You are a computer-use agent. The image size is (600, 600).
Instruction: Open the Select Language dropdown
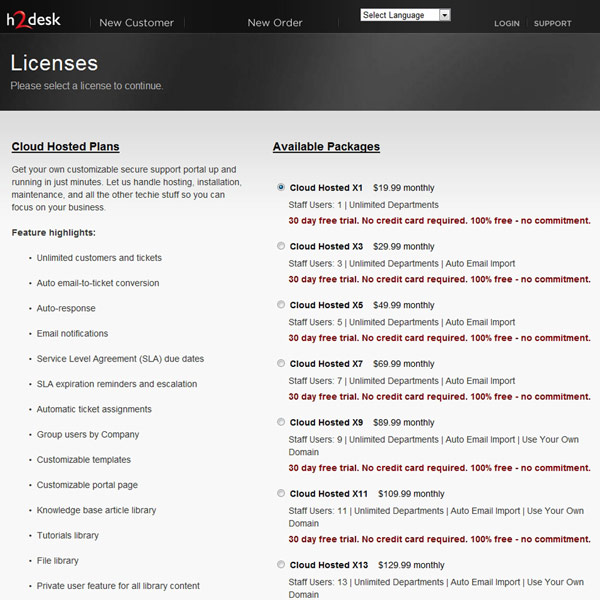coord(399,15)
